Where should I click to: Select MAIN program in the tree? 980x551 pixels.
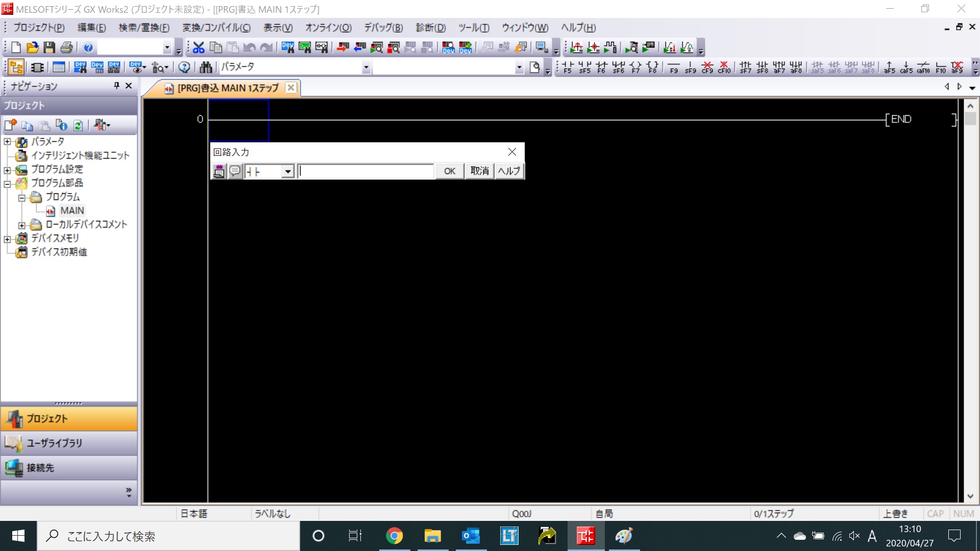(x=72, y=211)
